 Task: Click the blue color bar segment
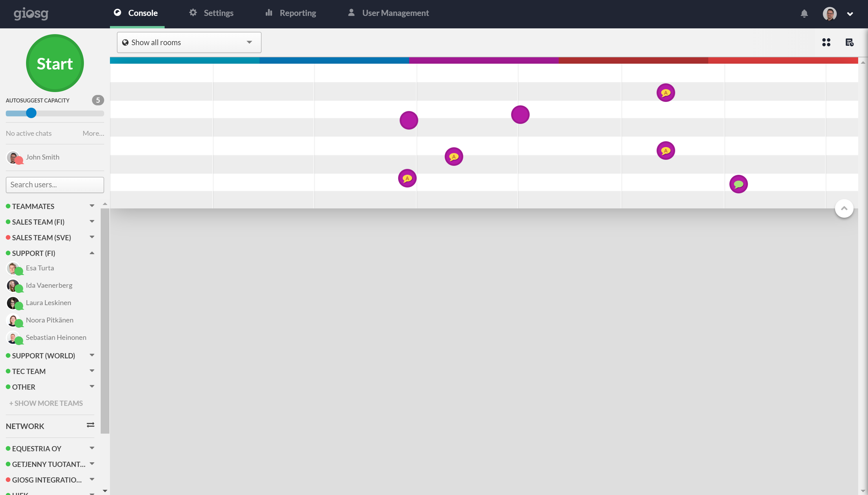click(334, 60)
